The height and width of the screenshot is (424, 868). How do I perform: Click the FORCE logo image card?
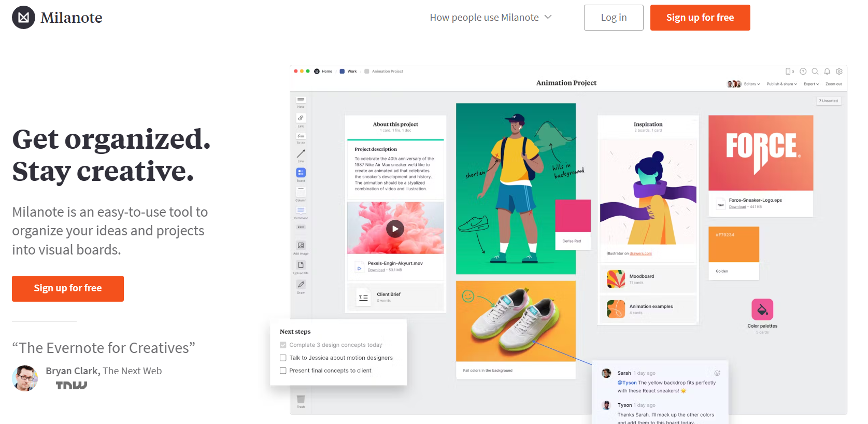point(761,153)
